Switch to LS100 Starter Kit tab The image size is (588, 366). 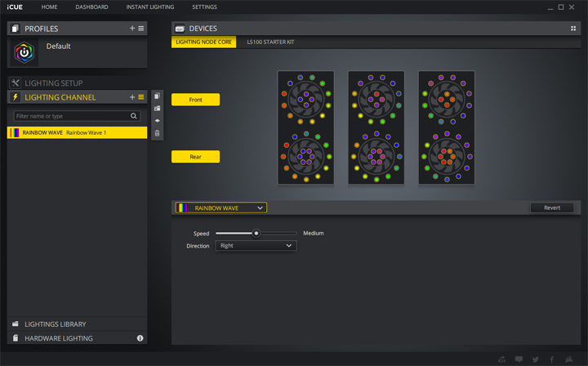click(269, 42)
